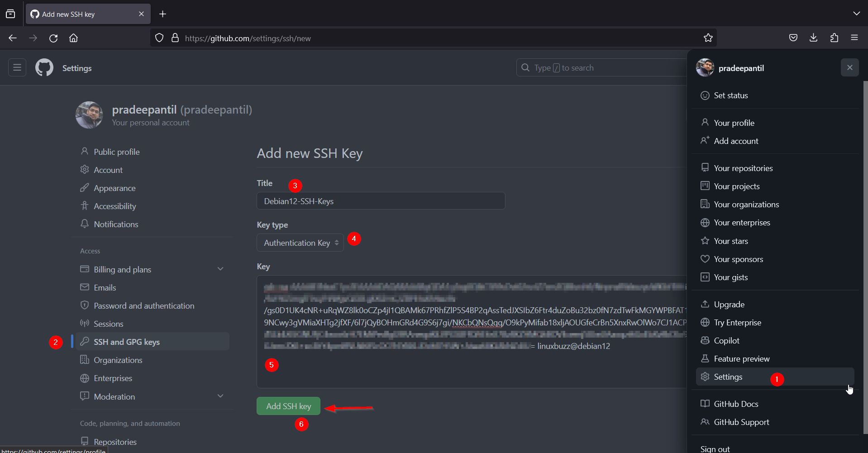List all tabs dropdown arrow
The image size is (868, 453).
click(x=856, y=14)
